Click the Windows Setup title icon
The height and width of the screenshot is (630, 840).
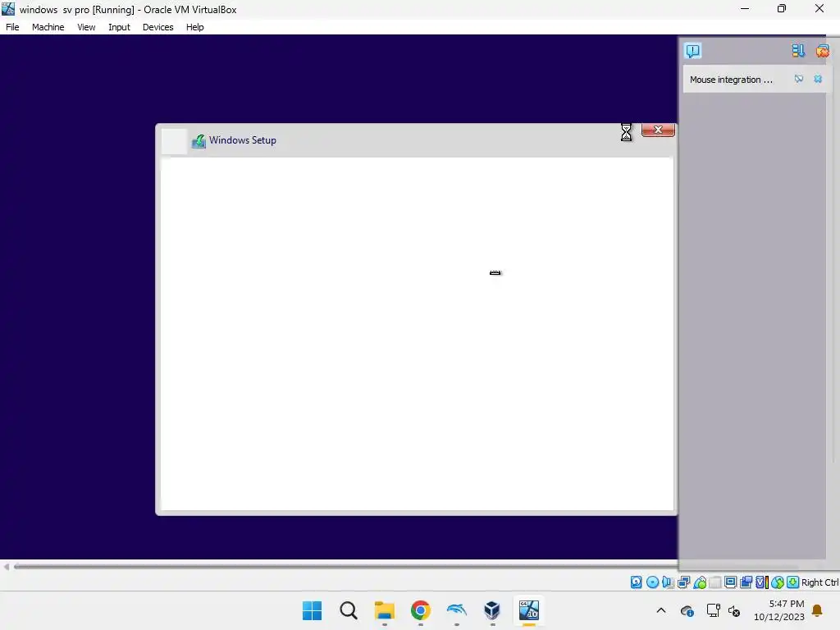[x=199, y=141]
